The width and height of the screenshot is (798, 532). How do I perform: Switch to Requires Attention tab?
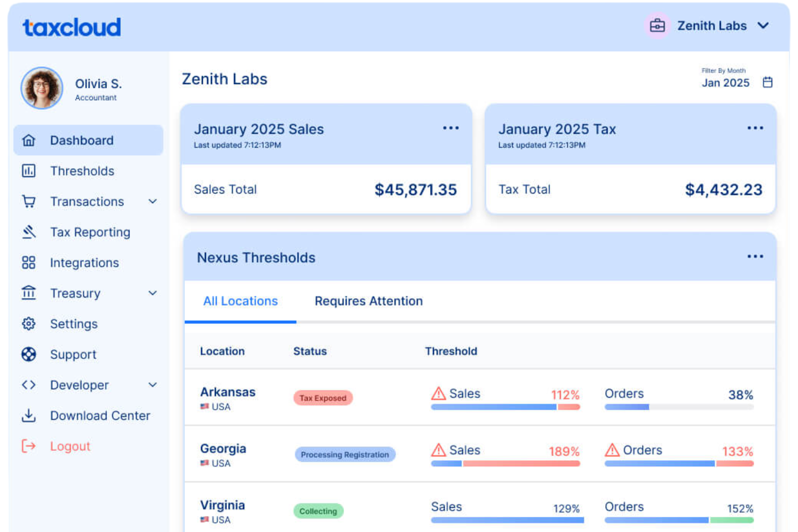(x=369, y=301)
